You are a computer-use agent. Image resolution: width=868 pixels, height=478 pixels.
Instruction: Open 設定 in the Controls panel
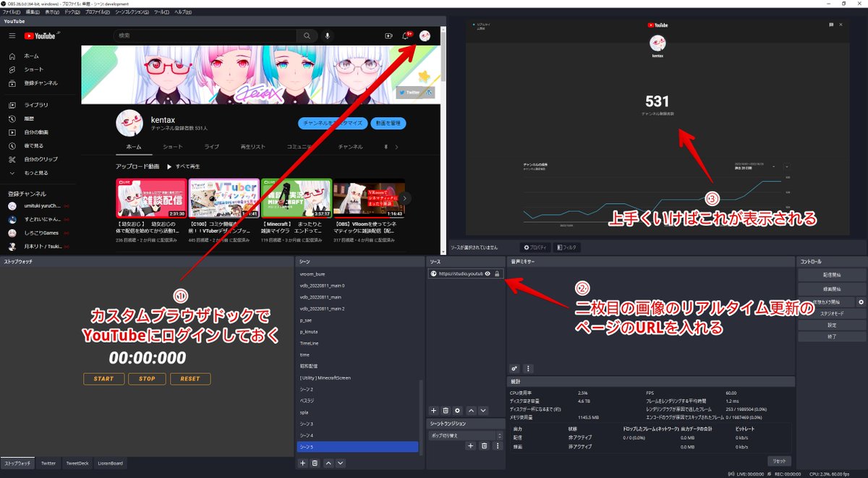(x=831, y=325)
